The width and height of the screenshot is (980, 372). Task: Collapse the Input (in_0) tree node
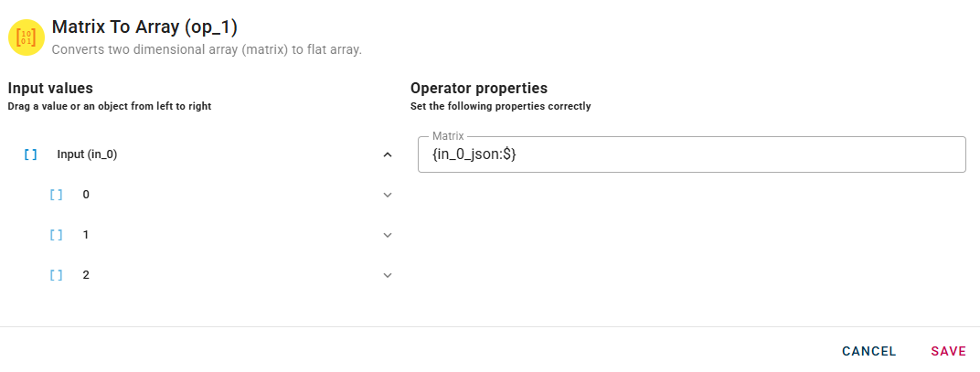(x=388, y=154)
